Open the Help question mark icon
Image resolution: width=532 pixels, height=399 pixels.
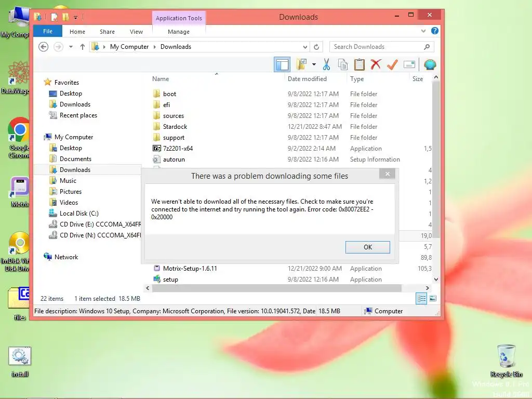(435, 31)
